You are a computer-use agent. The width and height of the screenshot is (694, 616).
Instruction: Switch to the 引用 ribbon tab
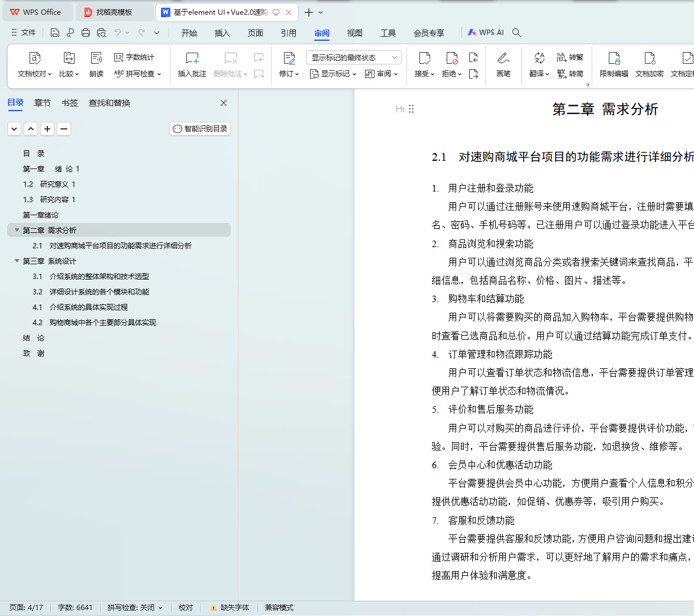[x=289, y=33]
